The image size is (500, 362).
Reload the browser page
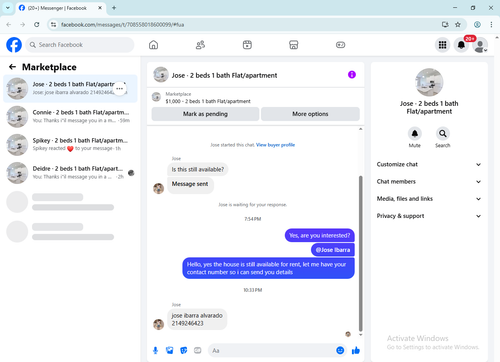click(x=37, y=24)
